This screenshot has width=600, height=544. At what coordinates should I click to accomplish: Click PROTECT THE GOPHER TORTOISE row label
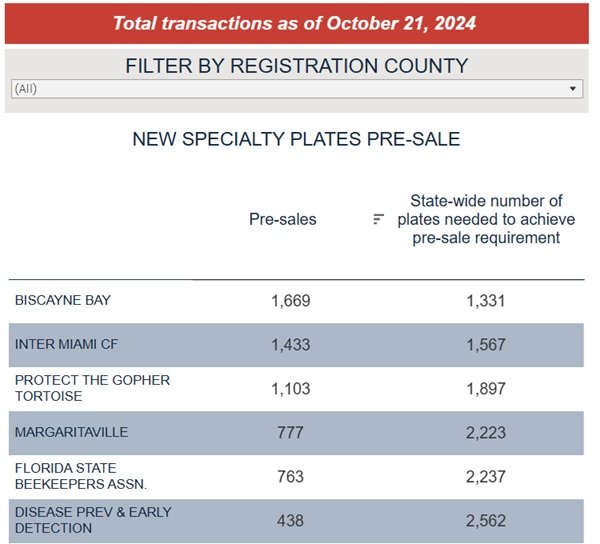point(92,388)
